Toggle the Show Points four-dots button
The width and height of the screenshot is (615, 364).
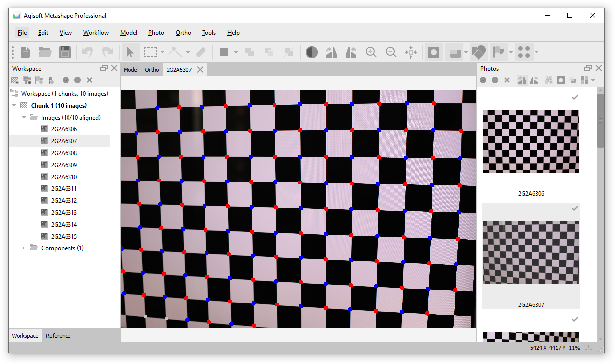(524, 52)
